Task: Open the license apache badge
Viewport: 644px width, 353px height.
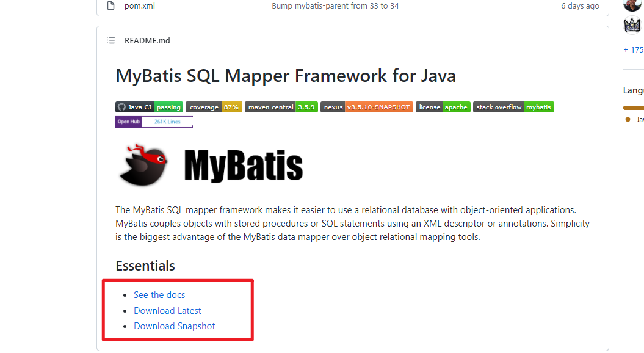Action: [443, 107]
